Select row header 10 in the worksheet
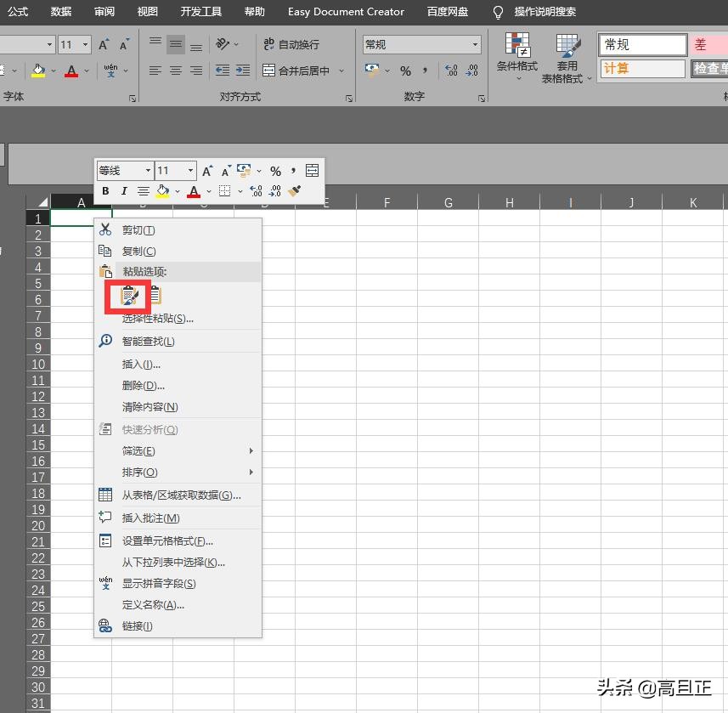 pyautogui.click(x=37, y=364)
